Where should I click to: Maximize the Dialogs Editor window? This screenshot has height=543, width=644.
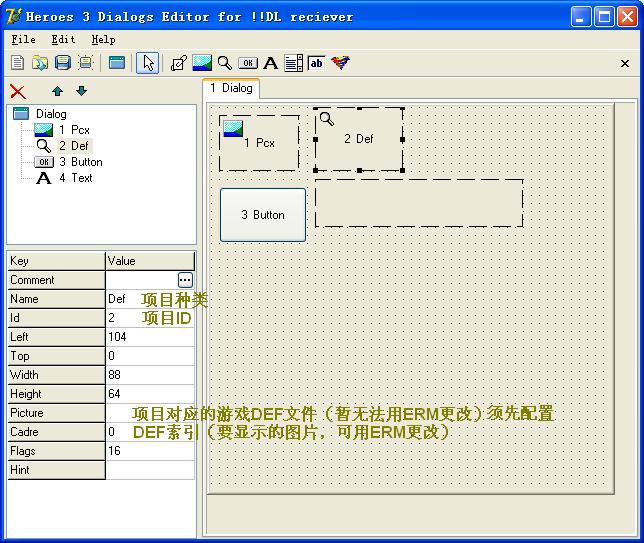[x=604, y=17]
